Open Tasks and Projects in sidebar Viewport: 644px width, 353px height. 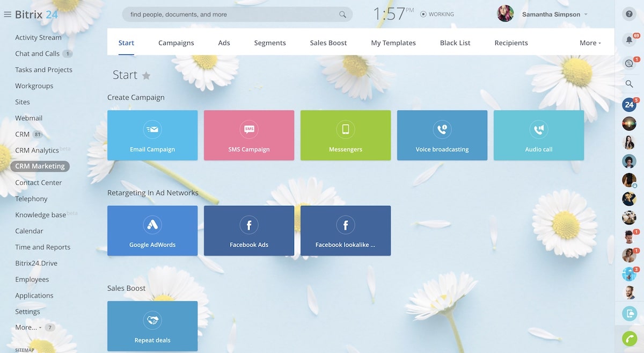(43, 70)
